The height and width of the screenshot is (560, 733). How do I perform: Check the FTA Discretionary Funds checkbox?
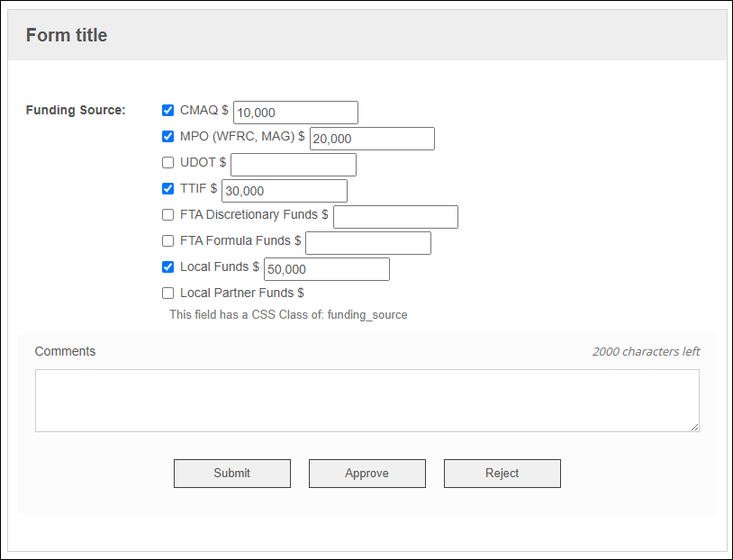[x=167, y=215]
